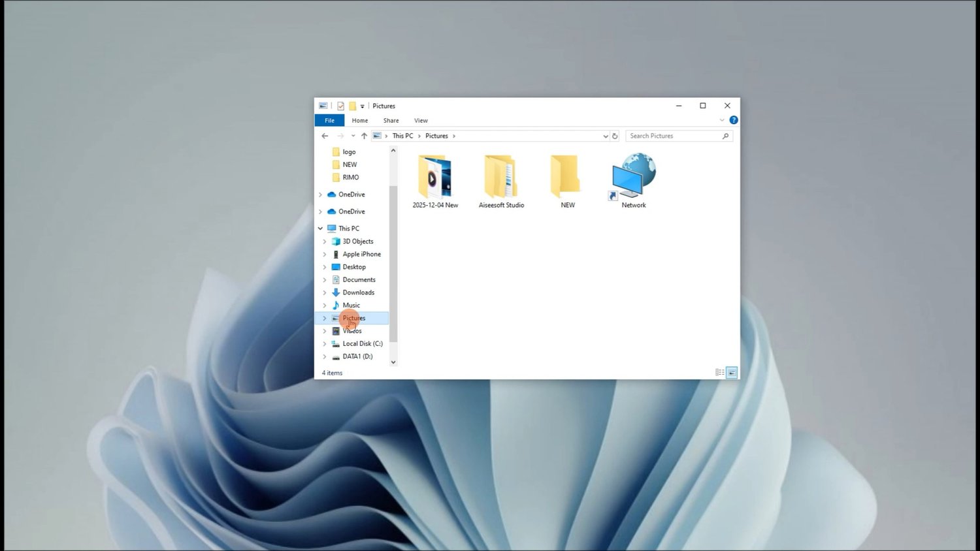Click the Pictures system icon in title bar
This screenshot has width=980, height=551.
pos(323,106)
